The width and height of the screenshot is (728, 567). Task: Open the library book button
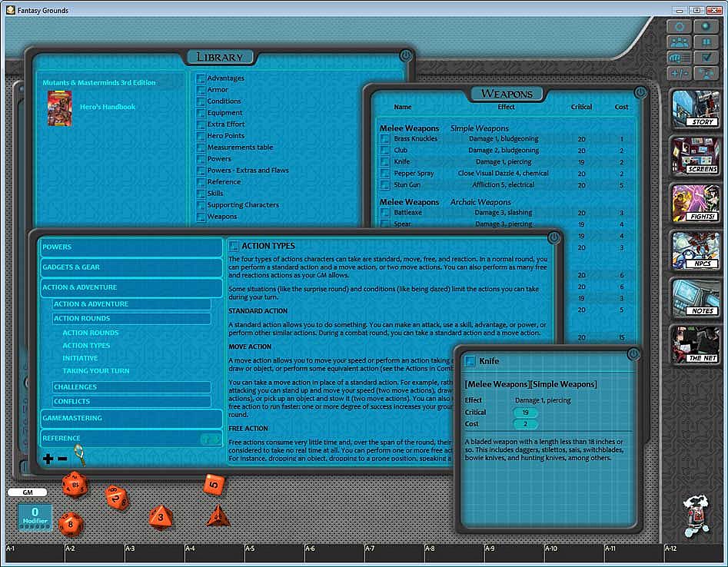[x=706, y=42]
